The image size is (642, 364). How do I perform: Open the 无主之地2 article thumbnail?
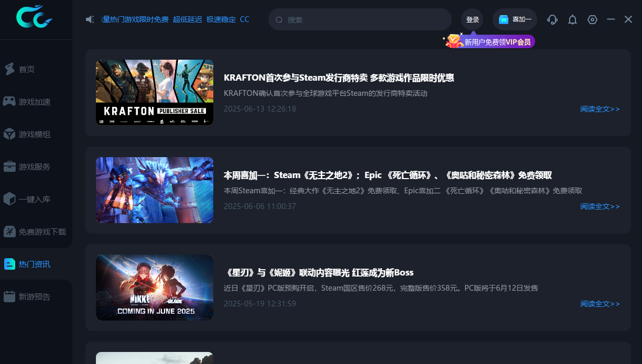(x=155, y=190)
